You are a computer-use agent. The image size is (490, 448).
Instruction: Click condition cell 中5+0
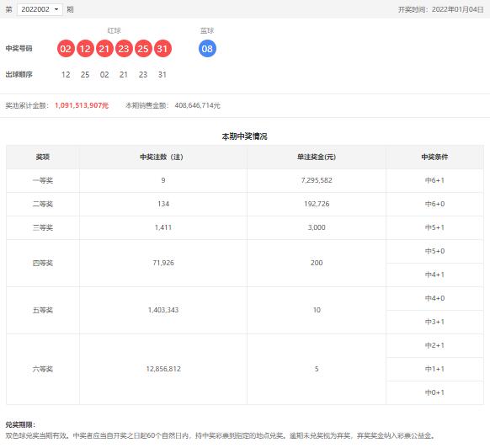click(434, 251)
